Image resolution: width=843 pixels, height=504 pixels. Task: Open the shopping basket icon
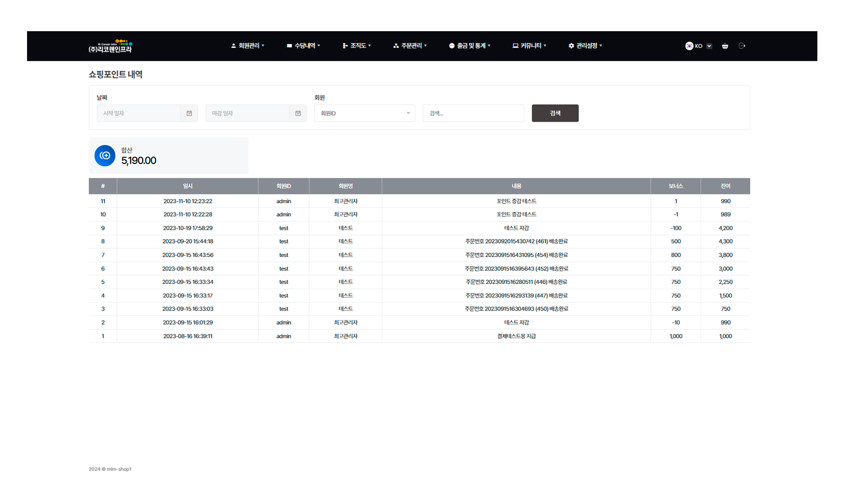point(725,46)
